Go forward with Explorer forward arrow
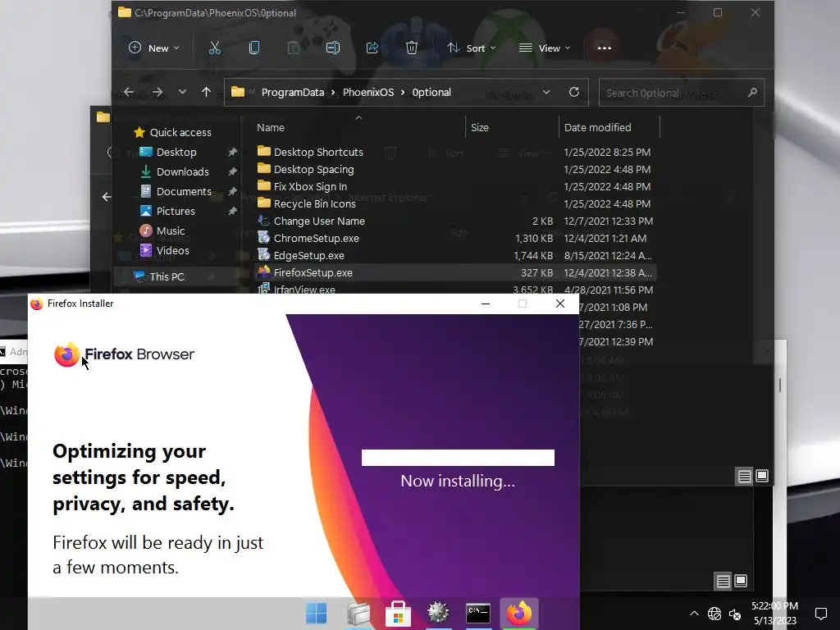 click(x=157, y=92)
